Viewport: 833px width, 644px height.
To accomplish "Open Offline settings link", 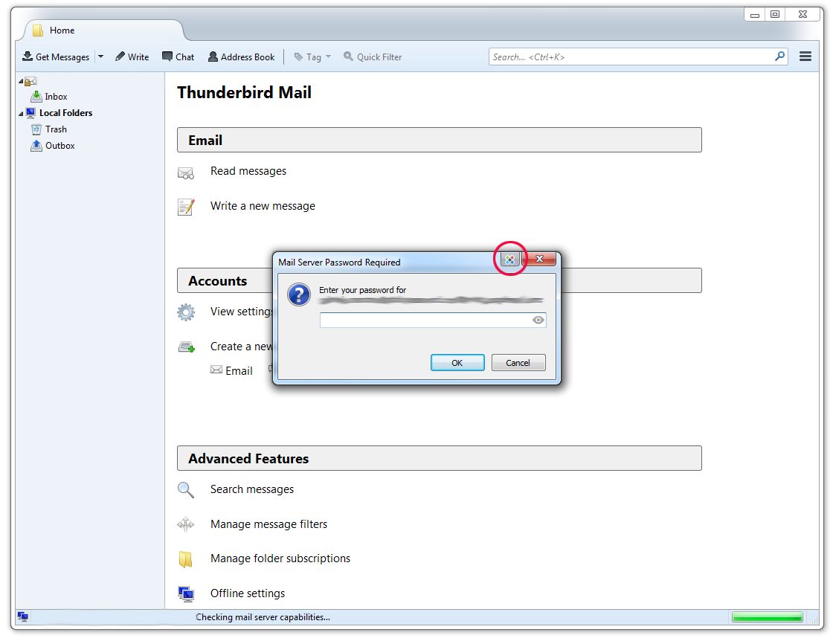I will pyautogui.click(x=248, y=593).
